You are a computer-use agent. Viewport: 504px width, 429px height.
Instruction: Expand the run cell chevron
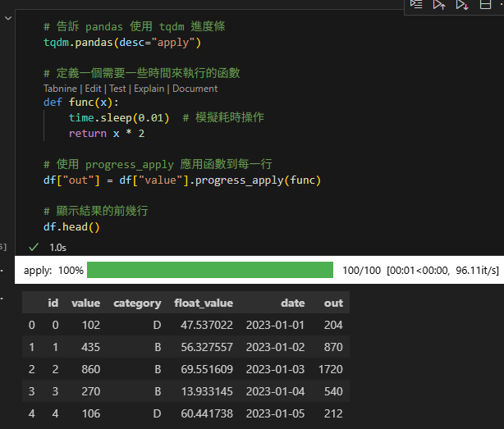pos(8,18)
